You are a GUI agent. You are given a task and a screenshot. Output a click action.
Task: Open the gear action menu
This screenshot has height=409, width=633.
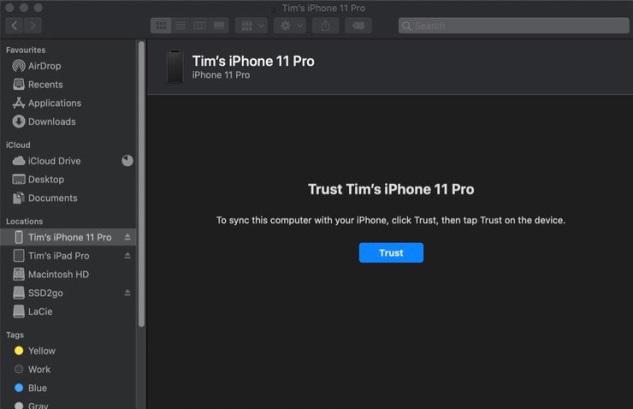[x=290, y=26]
